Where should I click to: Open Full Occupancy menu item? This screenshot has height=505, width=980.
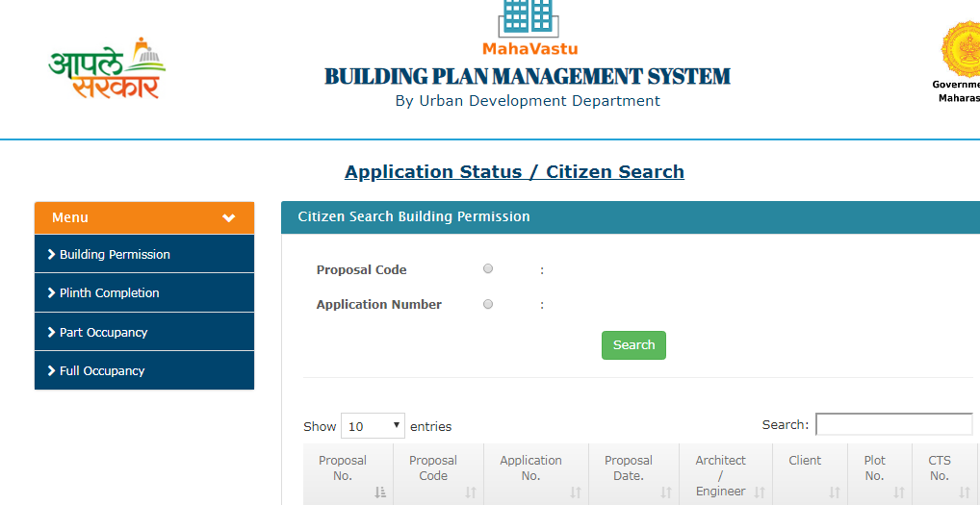click(144, 370)
